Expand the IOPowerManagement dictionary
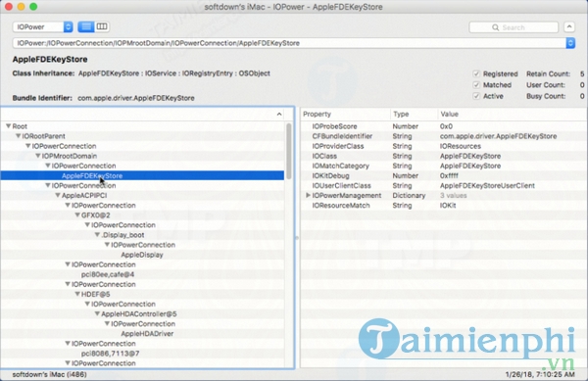Screen dimensions: 588x381 point(308,195)
